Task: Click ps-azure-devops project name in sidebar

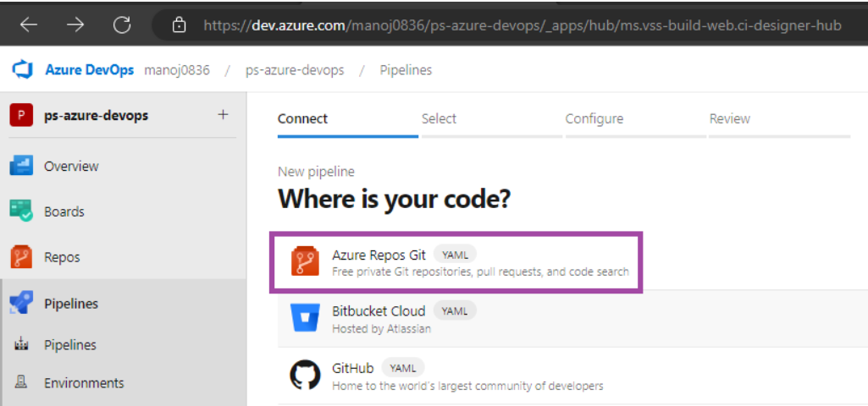Action: pos(97,116)
